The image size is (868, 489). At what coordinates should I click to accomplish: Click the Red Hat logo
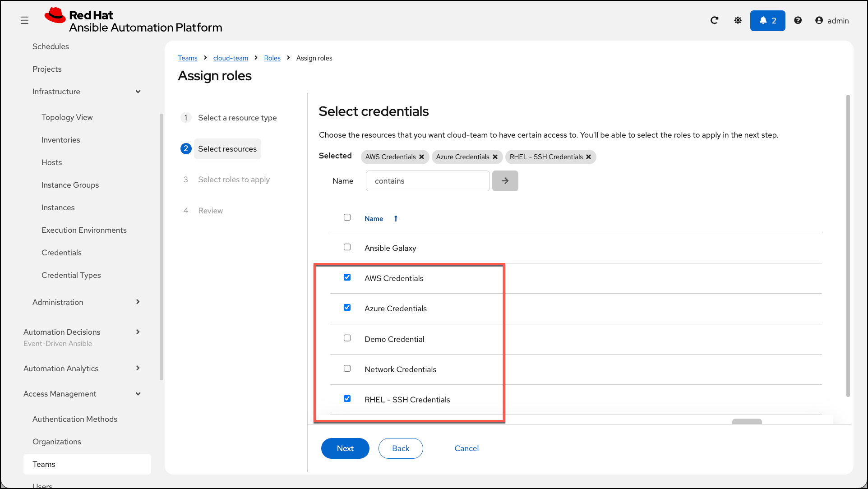tap(133, 21)
